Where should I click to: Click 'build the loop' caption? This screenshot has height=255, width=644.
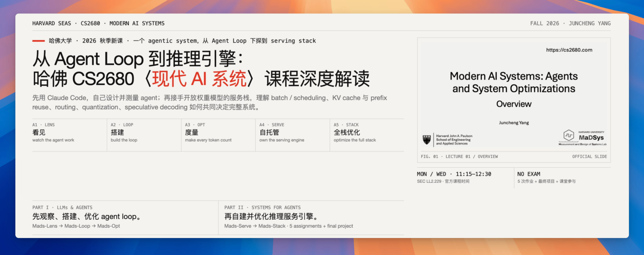tap(124, 140)
